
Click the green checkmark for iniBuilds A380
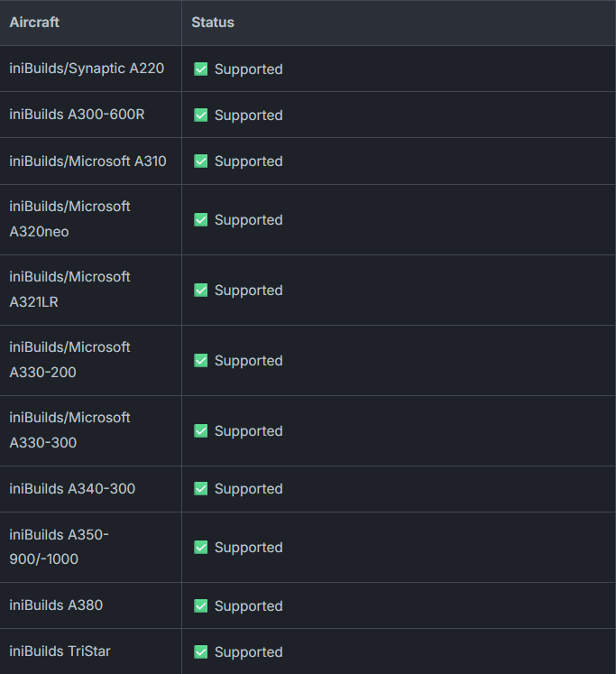200,605
